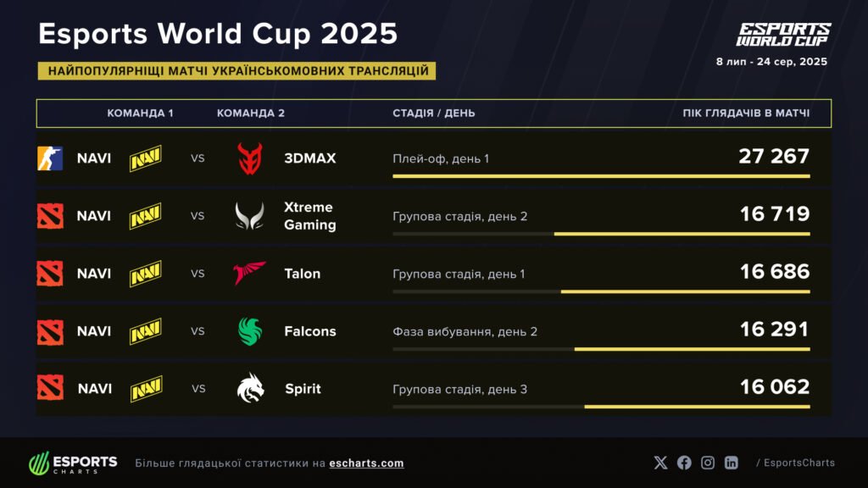
Task: Open the LinkedIn social icon
Action: coord(732,463)
